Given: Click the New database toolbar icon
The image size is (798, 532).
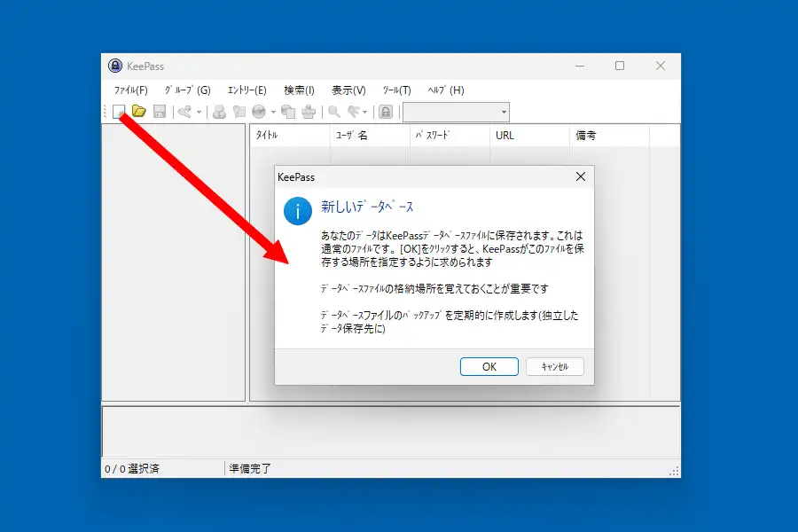Looking at the screenshot, I should tap(119, 111).
